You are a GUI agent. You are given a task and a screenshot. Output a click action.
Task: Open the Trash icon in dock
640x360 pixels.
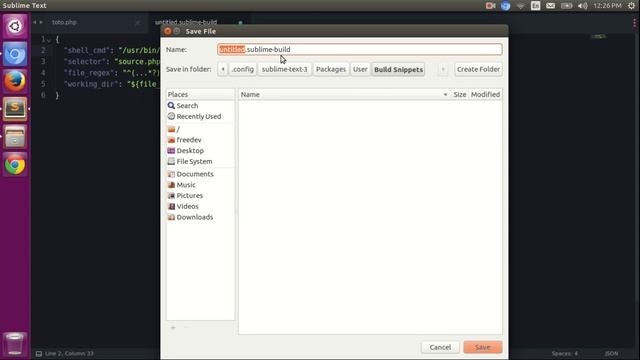15,344
